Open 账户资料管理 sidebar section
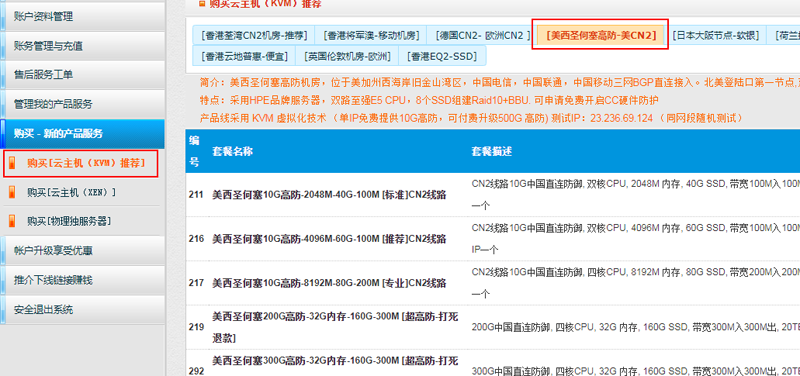This screenshot has height=376, width=800. click(x=83, y=16)
